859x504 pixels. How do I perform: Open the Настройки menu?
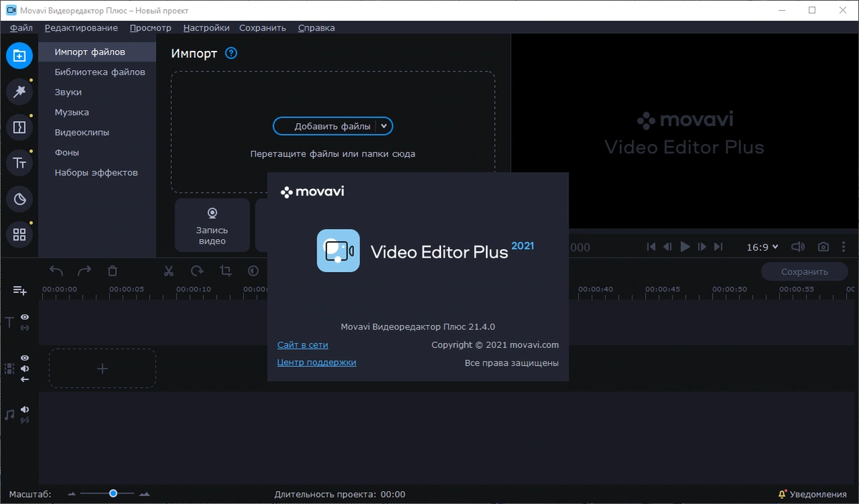click(206, 28)
